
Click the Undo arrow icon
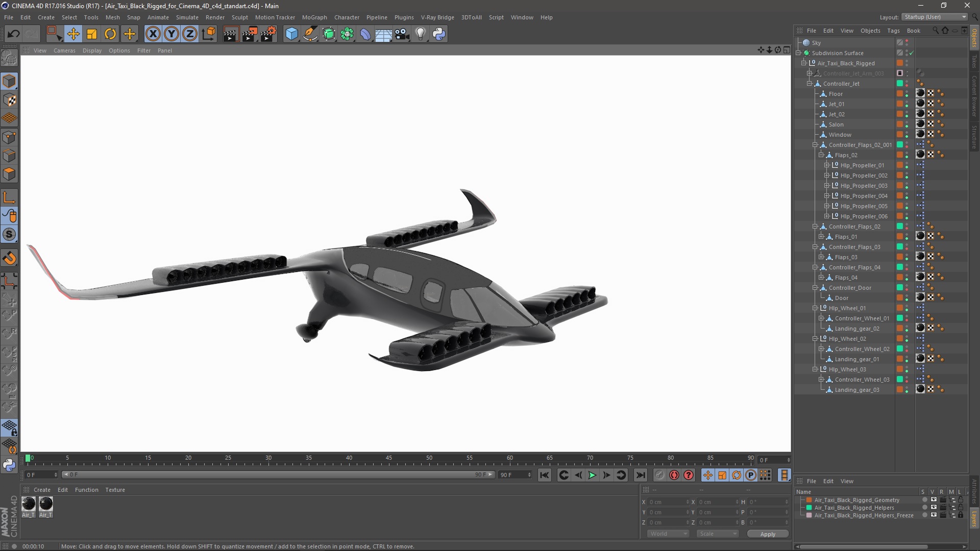click(13, 34)
